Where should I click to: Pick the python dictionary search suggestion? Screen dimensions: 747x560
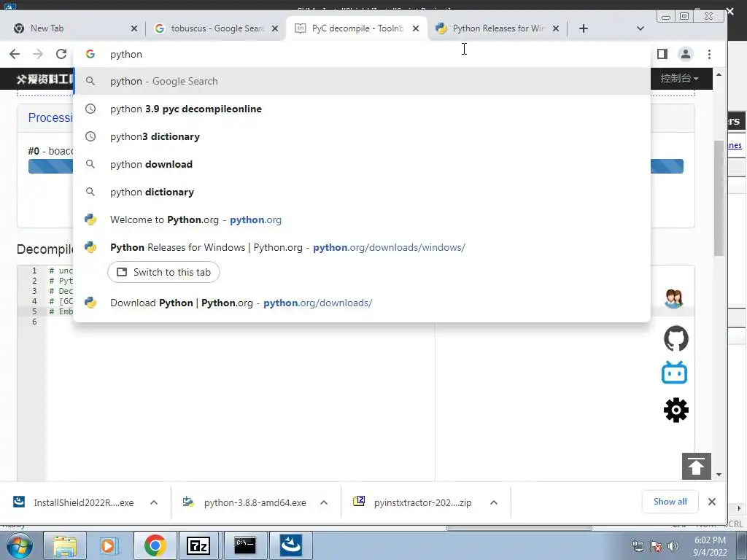(362, 192)
